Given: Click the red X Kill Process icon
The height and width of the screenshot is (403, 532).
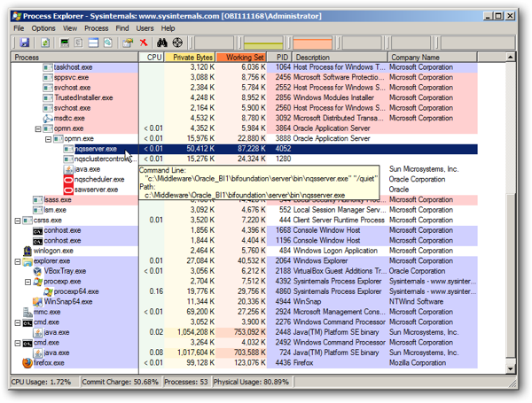Looking at the screenshot, I should [x=144, y=43].
